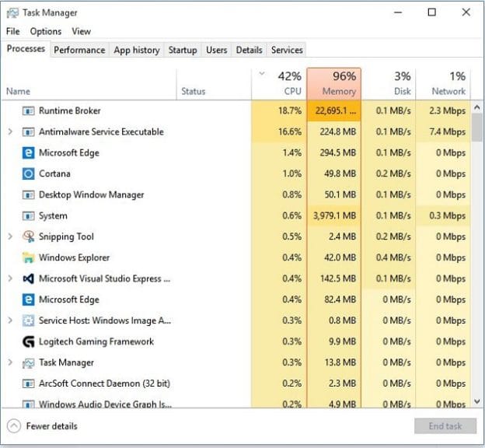Switch to the Performance tab

79,50
